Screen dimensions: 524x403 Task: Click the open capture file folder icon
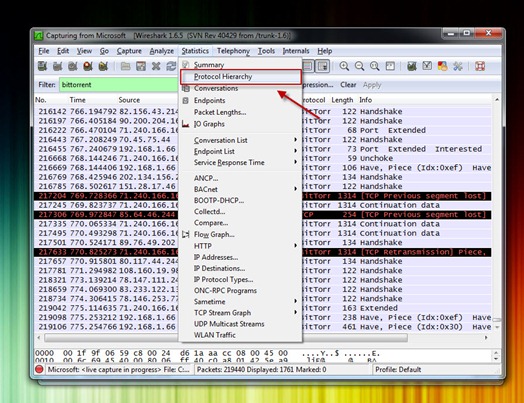125,66
